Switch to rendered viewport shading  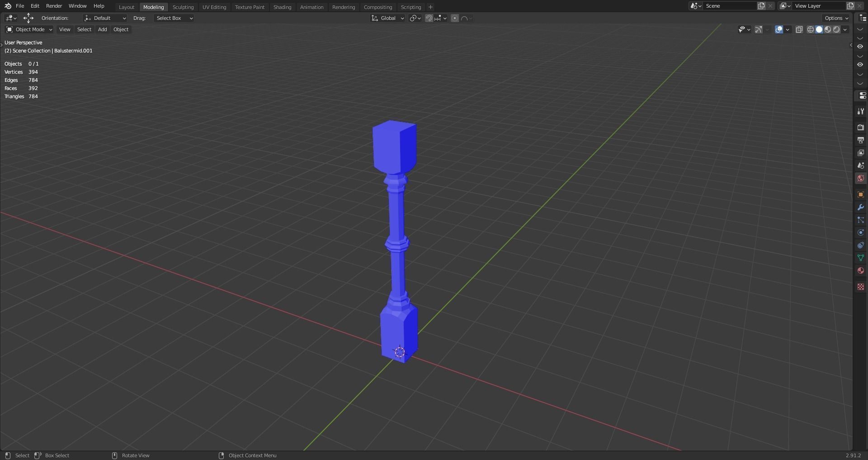pyautogui.click(x=836, y=29)
